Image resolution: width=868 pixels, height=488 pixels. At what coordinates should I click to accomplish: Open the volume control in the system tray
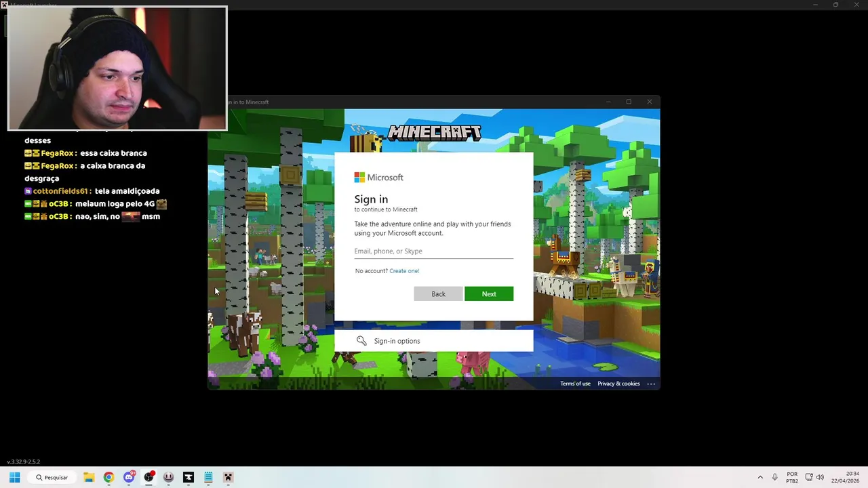[820, 477]
